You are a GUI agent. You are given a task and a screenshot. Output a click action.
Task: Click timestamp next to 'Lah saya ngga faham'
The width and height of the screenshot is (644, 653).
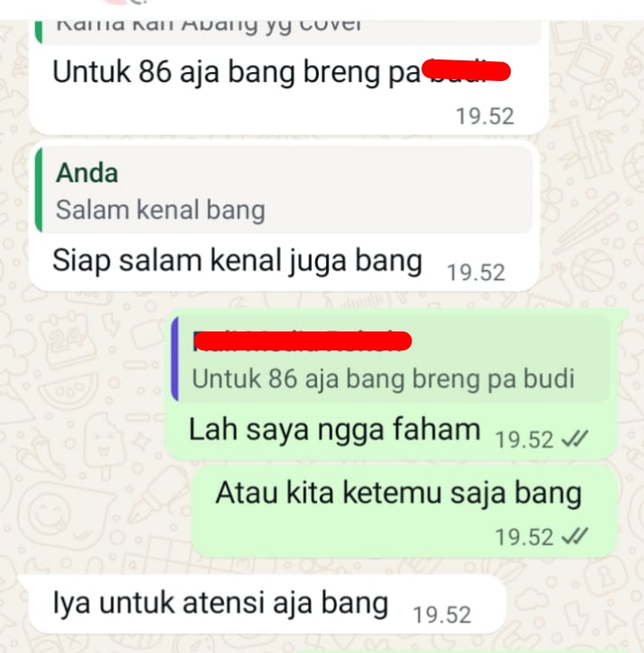click(524, 440)
